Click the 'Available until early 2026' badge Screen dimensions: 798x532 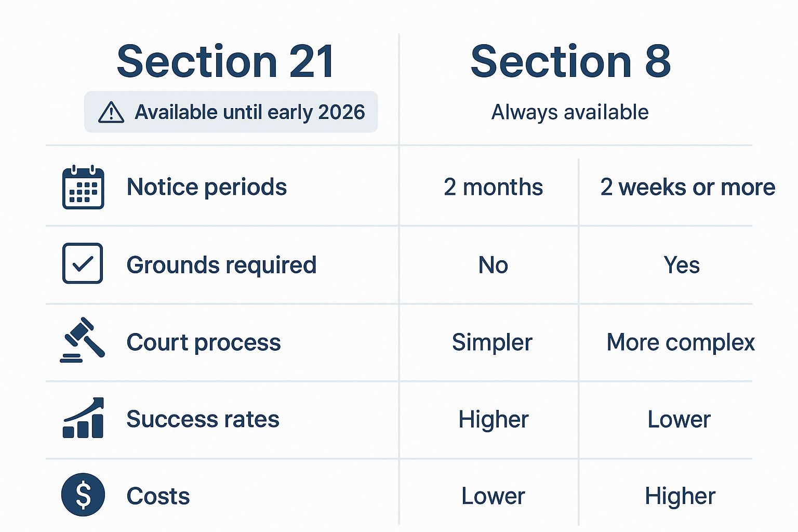pos(231,112)
